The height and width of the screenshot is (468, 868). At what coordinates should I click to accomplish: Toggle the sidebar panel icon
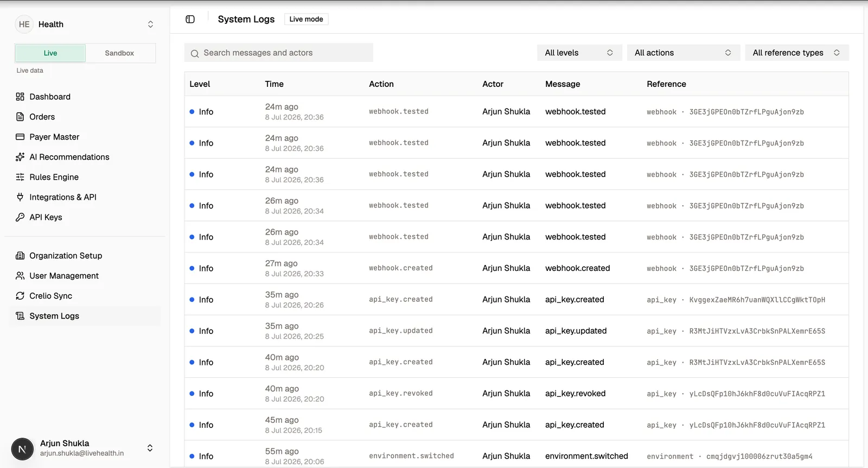190,19
